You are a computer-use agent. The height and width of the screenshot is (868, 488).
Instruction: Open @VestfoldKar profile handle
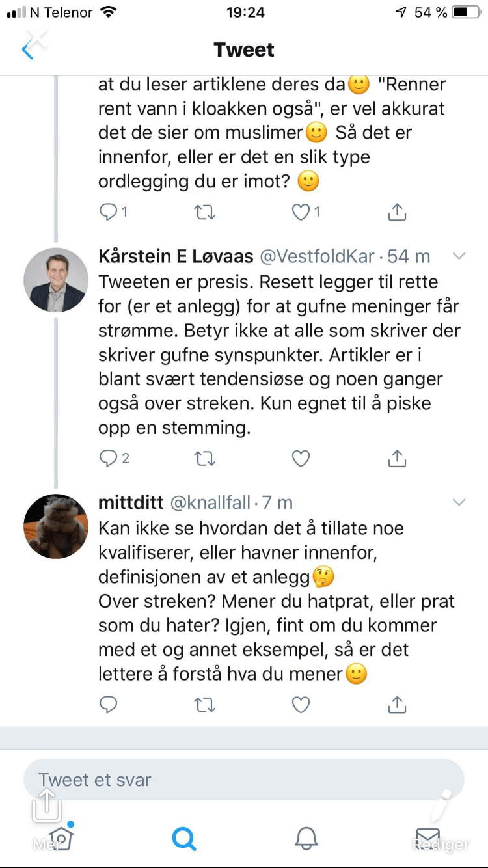click(x=318, y=256)
